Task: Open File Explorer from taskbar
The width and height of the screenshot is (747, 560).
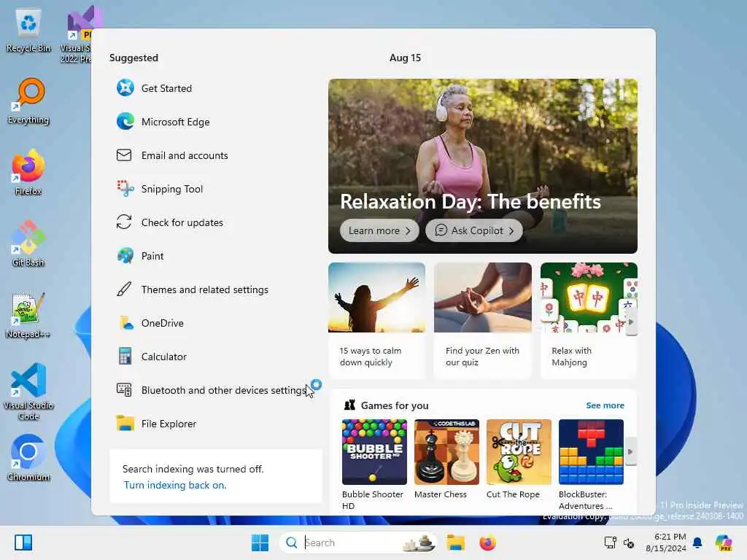Action: tap(455, 542)
